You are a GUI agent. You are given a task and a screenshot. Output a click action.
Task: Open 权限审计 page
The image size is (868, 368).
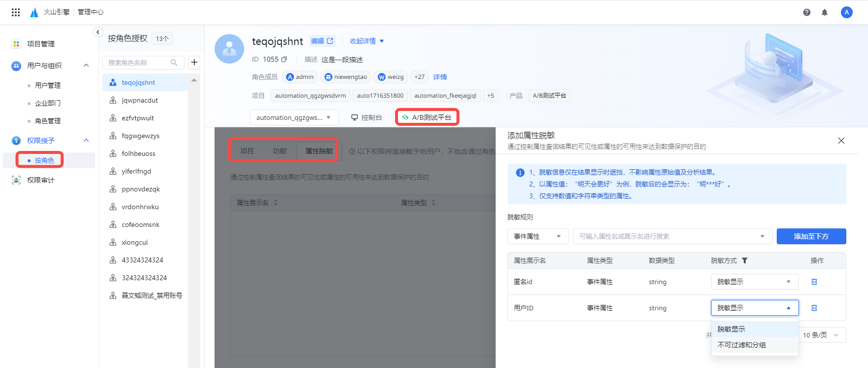click(x=41, y=180)
